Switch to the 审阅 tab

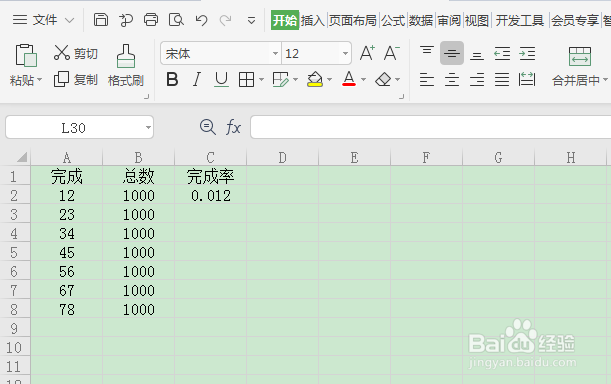449,20
